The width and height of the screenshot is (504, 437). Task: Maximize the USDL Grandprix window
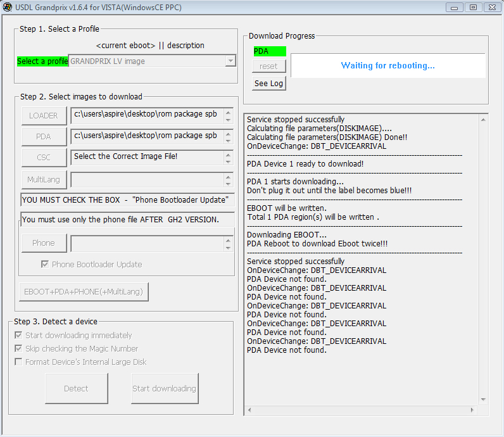473,8
